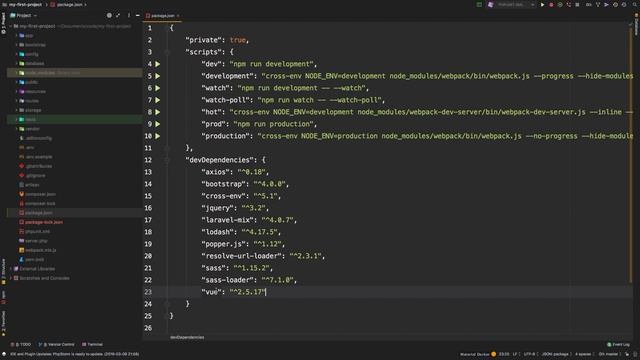Start debugging with the red bug icon
This screenshot has width=640, height=360.
tap(551, 5)
